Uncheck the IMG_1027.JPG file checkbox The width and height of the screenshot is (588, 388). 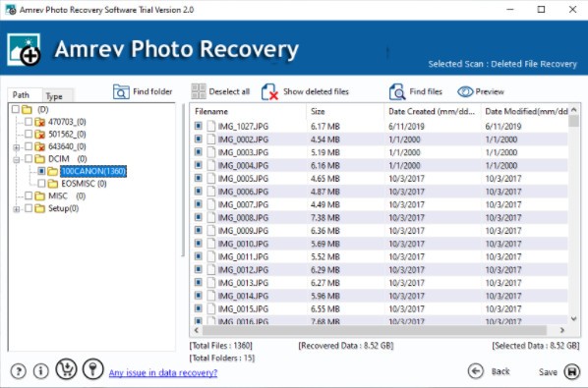tap(199, 126)
